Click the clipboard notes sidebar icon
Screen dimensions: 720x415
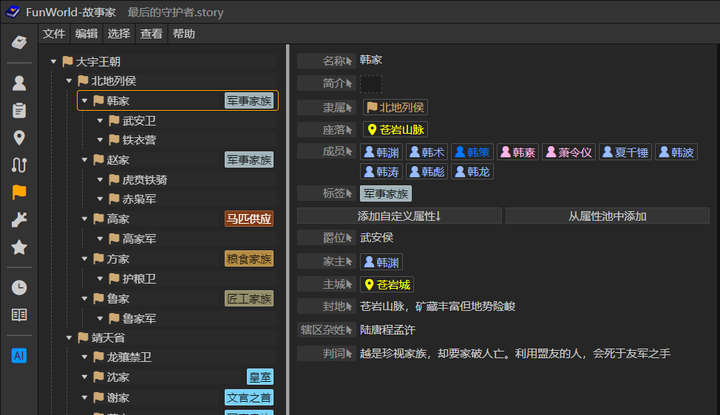click(19, 110)
